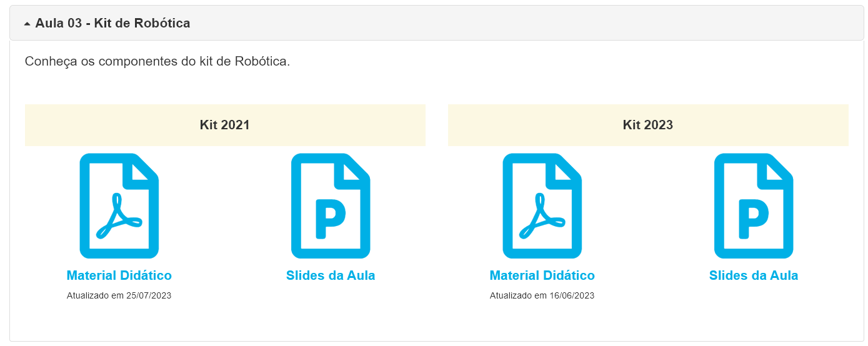Open Slides da Aula link under Kit 2023
The width and height of the screenshot is (868, 346).
(754, 275)
